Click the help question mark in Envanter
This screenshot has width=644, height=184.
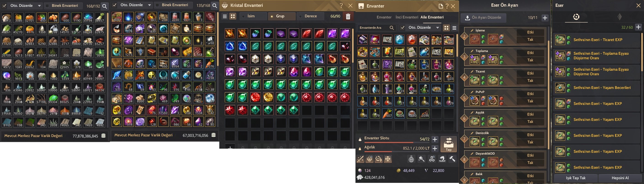coord(447,6)
